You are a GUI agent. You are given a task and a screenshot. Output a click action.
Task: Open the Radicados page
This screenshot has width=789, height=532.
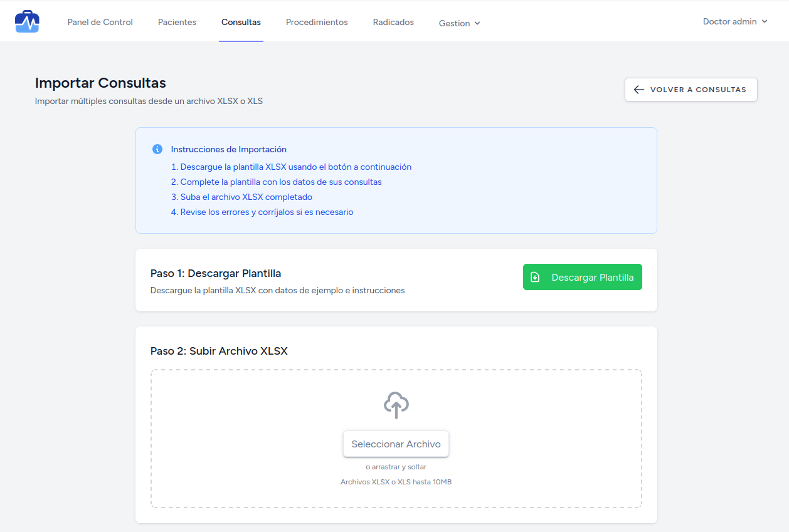(x=393, y=22)
